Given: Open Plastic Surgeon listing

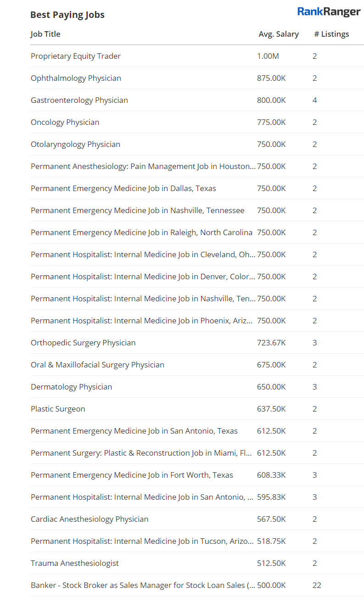Looking at the screenshot, I should click(58, 409).
